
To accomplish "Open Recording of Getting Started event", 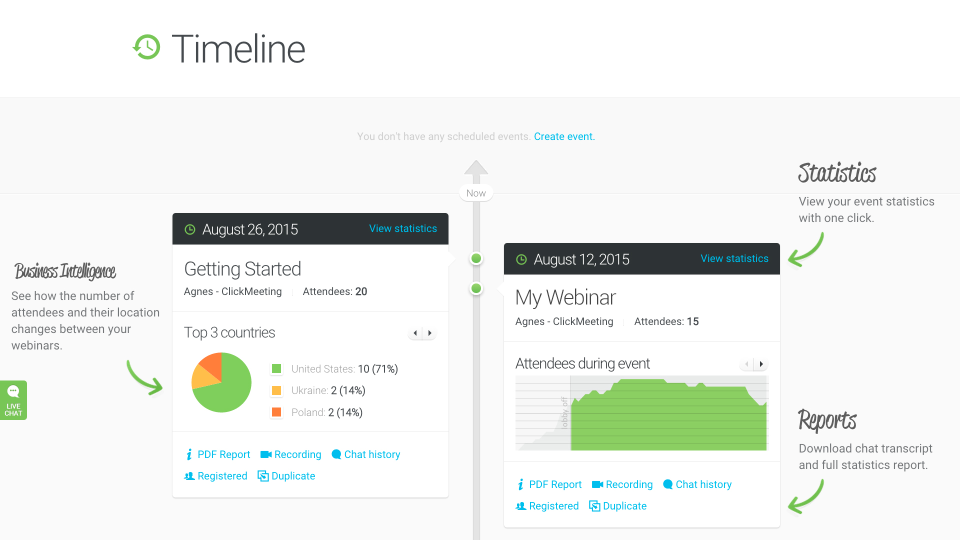I will 291,454.
